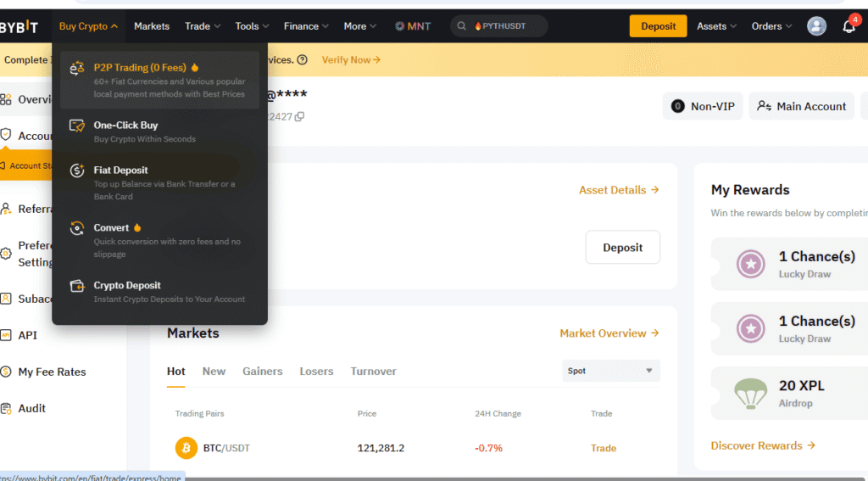Expand the Trade navigation menu

point(203,26)
